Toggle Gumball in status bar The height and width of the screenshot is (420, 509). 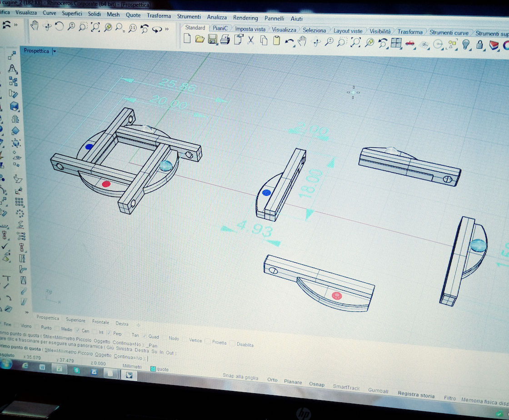[378, 390]
